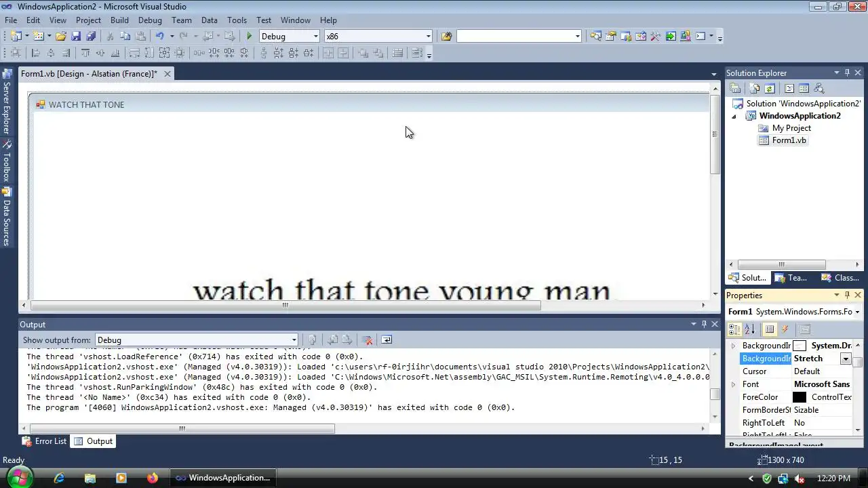Image resolution: width=868 pixels, height=488 pixels.
Task: Click the BackgroundImage white preview swatch
Action: (800, 346)
